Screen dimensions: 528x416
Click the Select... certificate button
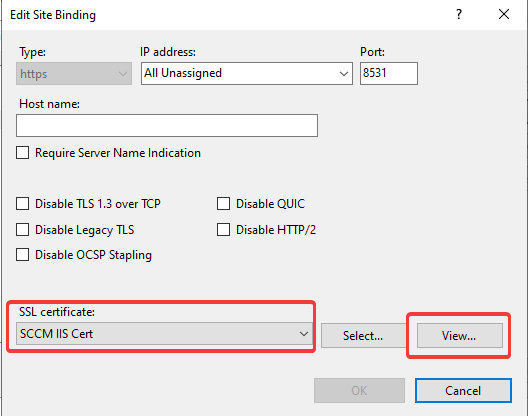pos(363,335)
